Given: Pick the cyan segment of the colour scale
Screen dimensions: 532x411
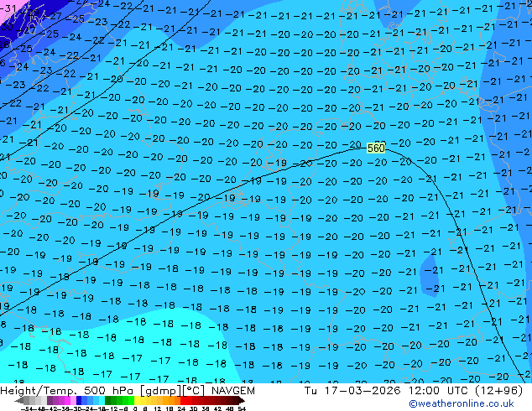Looking at the screenshot, I should tap(102, 400).
